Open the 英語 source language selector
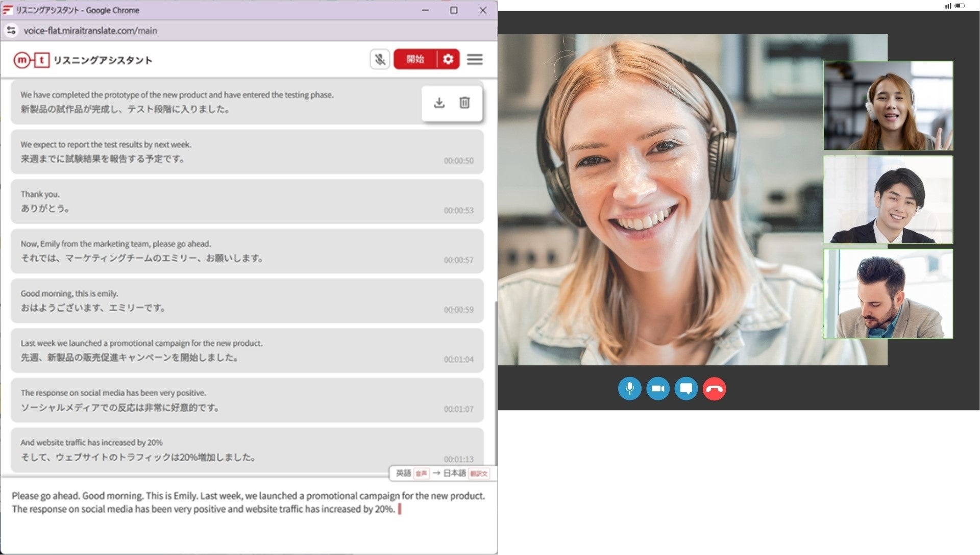The width and height of the screenshot is (980, 555). point(404,473)
